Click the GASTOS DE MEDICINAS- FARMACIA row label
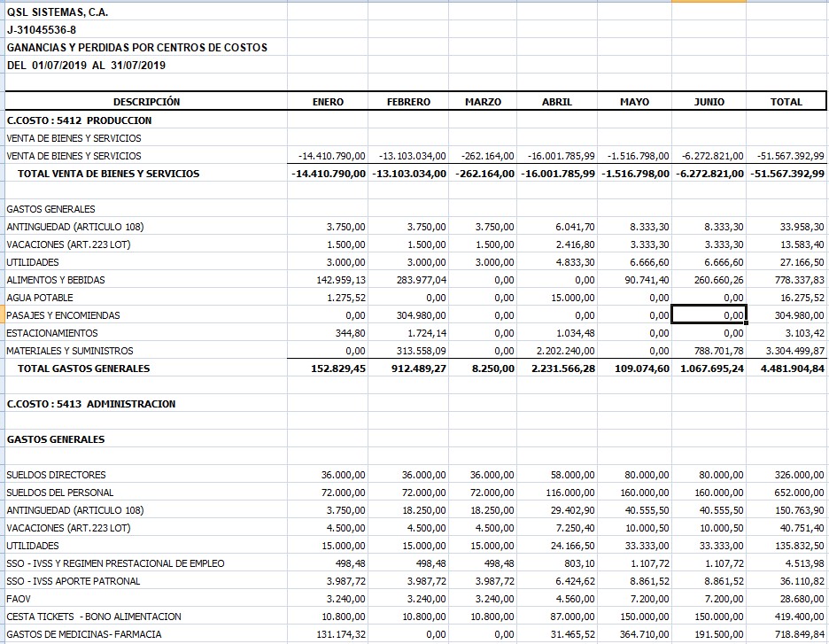 coord(84,634)
